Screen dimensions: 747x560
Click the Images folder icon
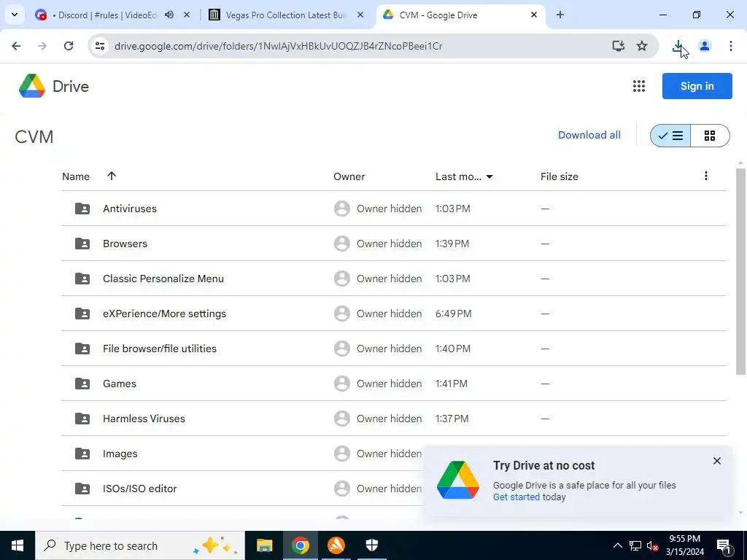point(82,454)
